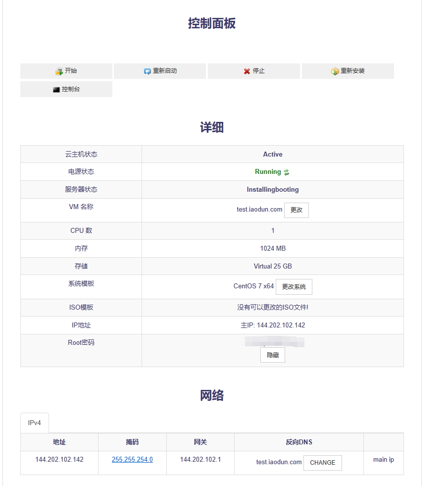Viewport: 448px width, 486px height.
Task: Click 没有可以更改的ISO文件! message
Action: [x=272, y=308]
